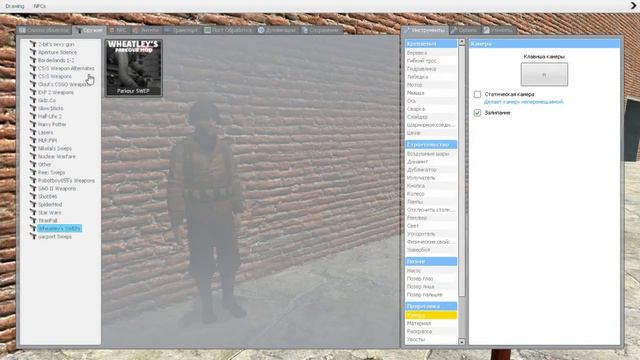Collapse the Позинг tool category

coord(431,261)
